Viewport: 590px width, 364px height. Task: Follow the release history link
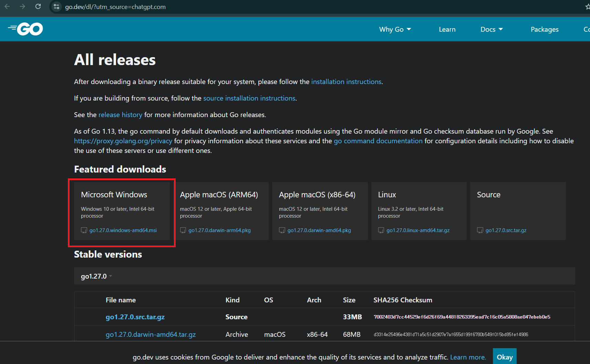click(120, 115)
